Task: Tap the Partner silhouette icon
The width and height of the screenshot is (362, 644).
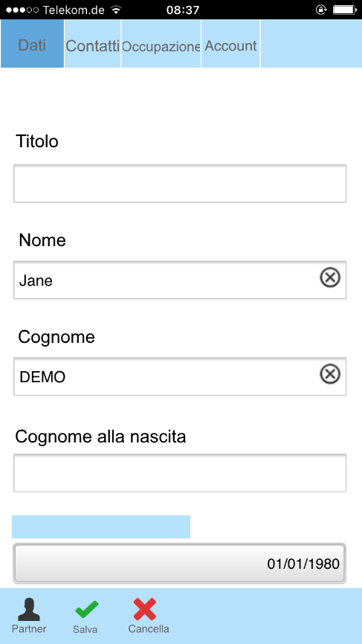Action: (x=29, y=610)
